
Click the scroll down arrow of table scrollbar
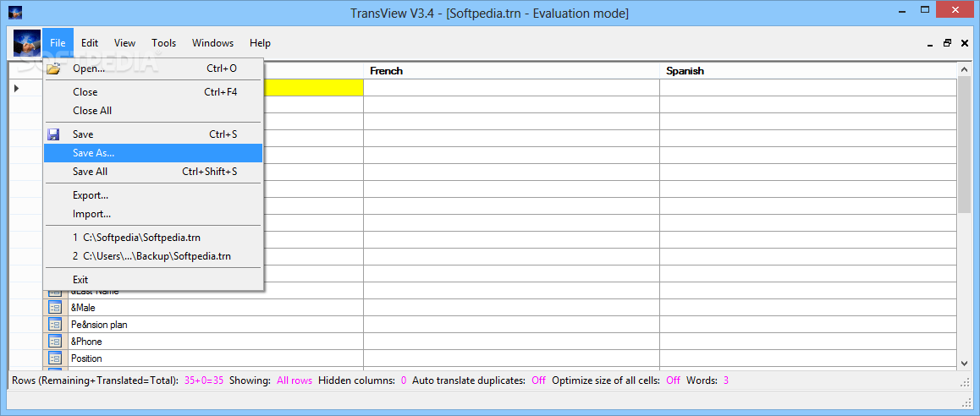click(964, 362)
